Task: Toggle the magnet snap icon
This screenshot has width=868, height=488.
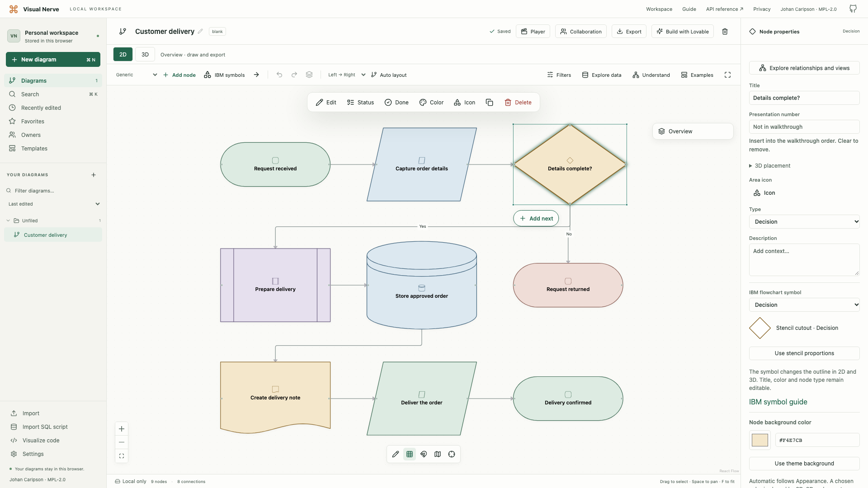Action: (x=424, y=454)
